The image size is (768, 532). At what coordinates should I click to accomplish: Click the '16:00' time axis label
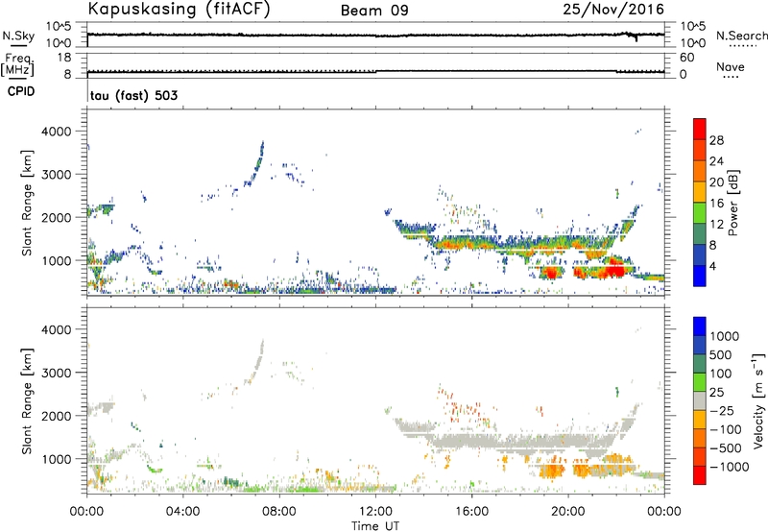[471, 512]
